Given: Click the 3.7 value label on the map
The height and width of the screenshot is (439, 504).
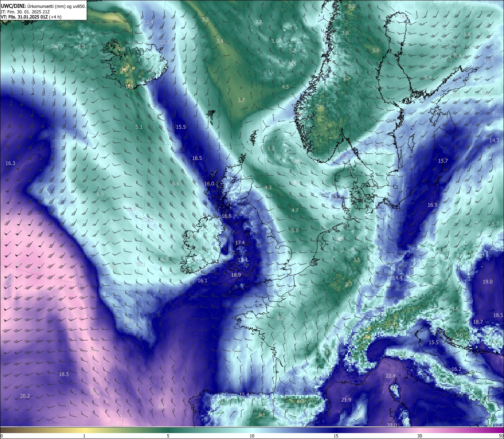Looking at the screenshot, I should click(x=241, y=100).
